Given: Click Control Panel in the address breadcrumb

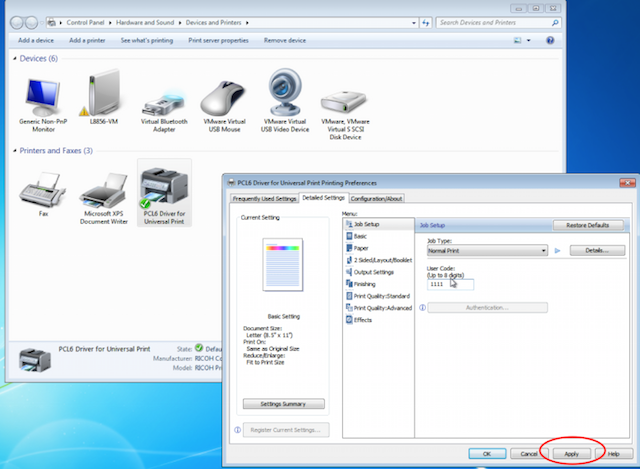Looking at the screenshot, I should 85,23.
